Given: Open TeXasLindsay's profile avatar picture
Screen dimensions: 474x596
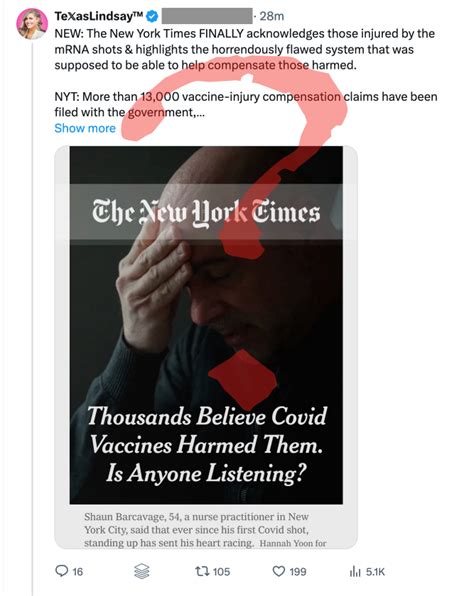Looking at the screenshot, I should click(x=32, y=24).
